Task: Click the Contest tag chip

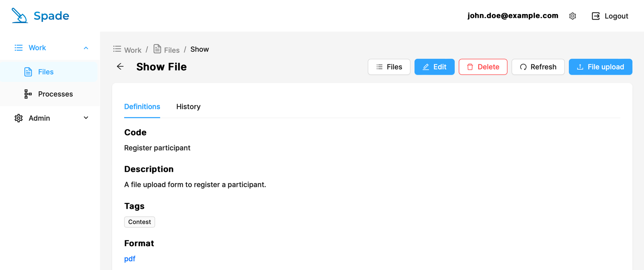Action: click(139, 222)
